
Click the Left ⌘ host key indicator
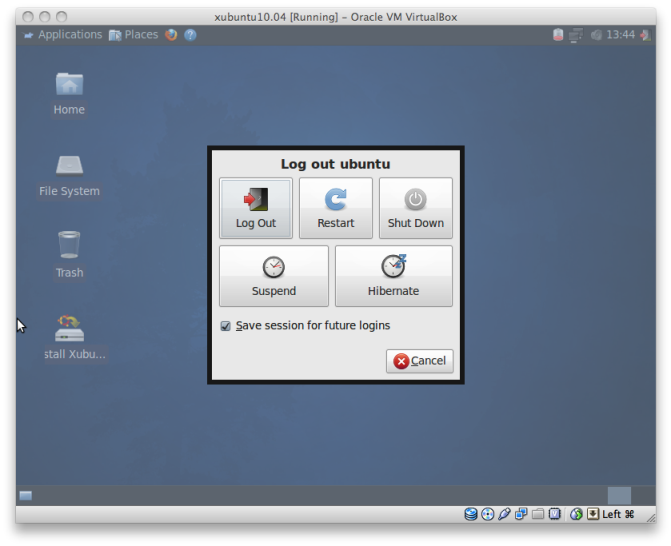pos(618,514)
